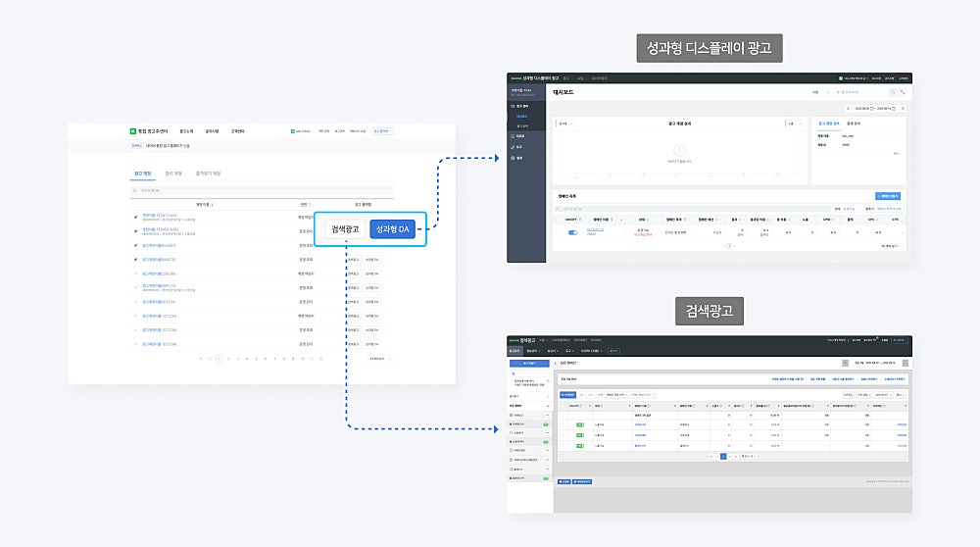Go to the next date range arrow in dashboard

[x=903, y=108]
